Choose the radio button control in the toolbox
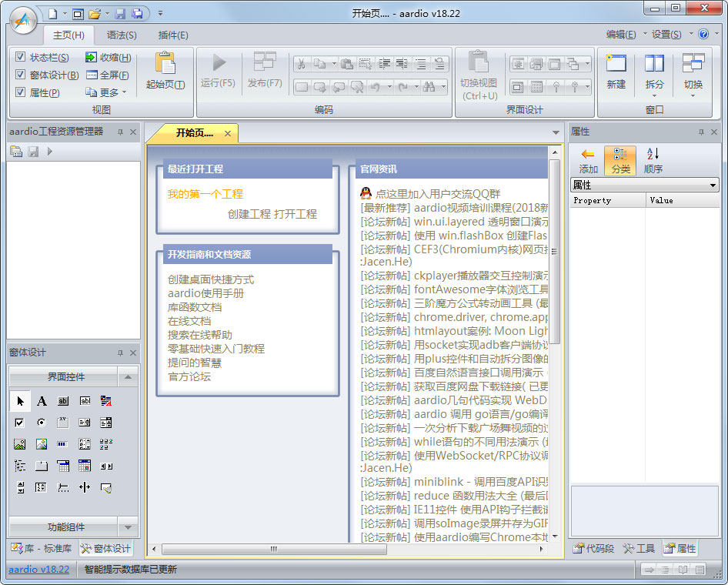 (x=42, y=423)
